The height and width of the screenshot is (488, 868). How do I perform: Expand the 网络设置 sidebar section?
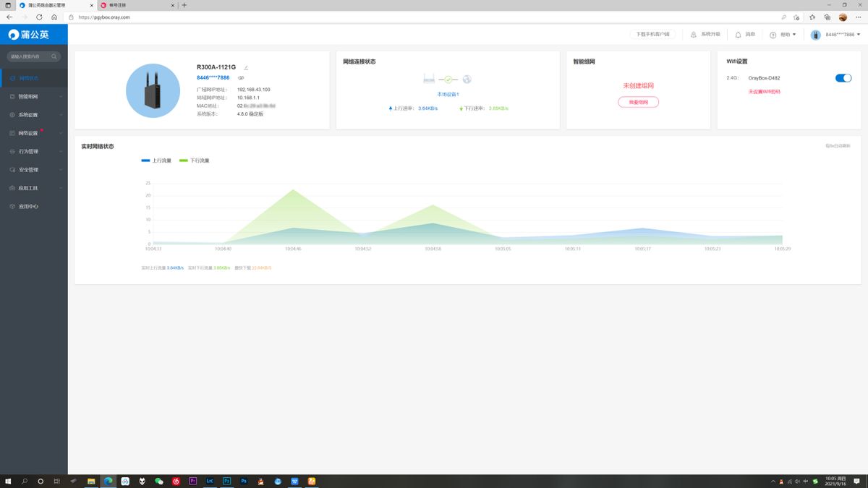(33, 133)
